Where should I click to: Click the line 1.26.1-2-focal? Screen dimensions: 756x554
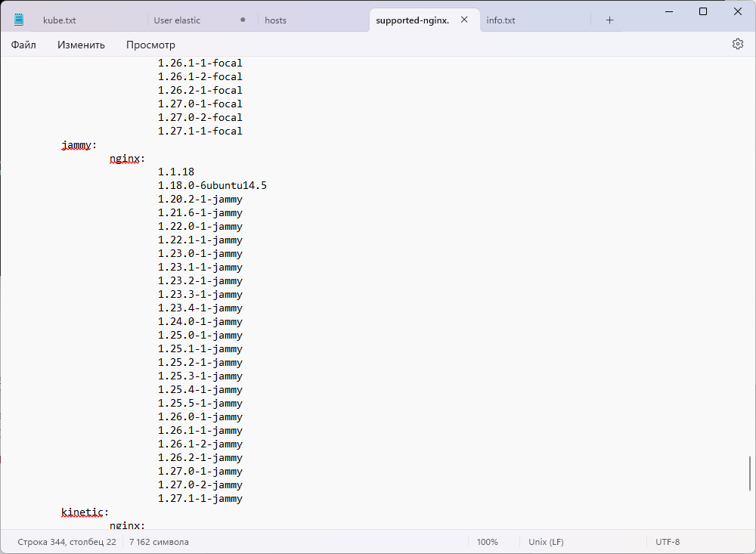coord(200,76)
